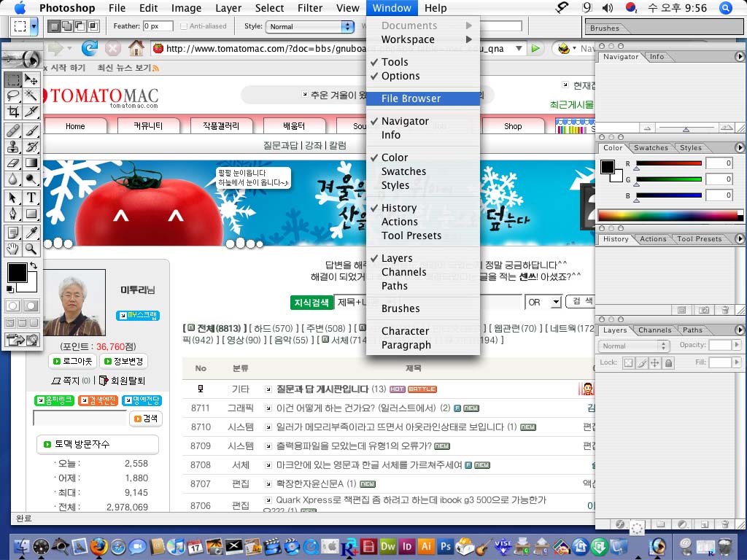Click the Brushes tab in palette well
This screenshot has width=747, height=560.
tap(605, 28)
